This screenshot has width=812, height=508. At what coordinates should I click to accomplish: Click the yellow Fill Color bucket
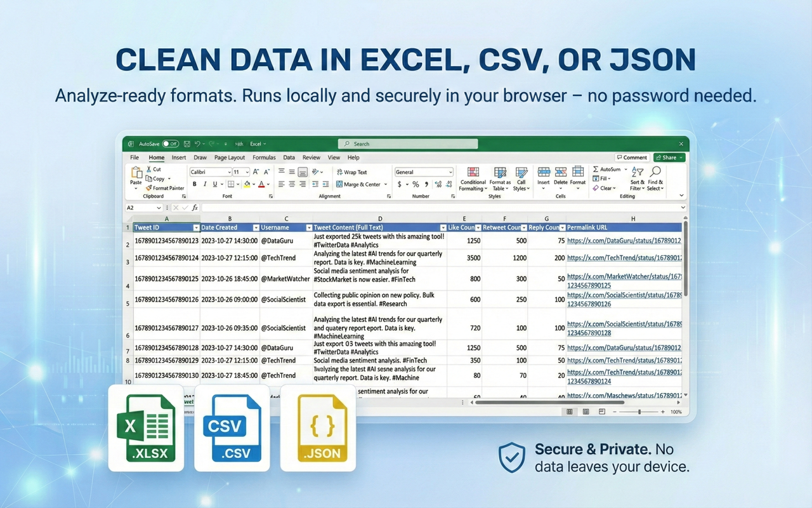tap(247, 184)
